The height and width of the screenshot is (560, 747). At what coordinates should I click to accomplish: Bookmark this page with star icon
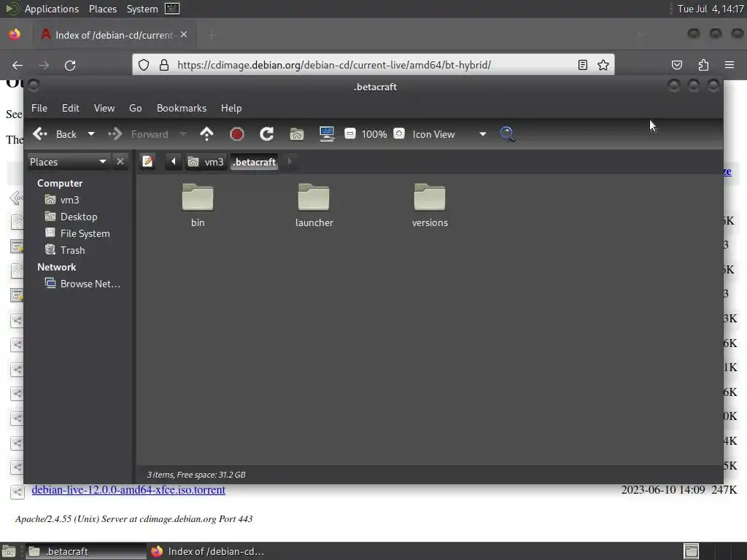coord(603,65)
